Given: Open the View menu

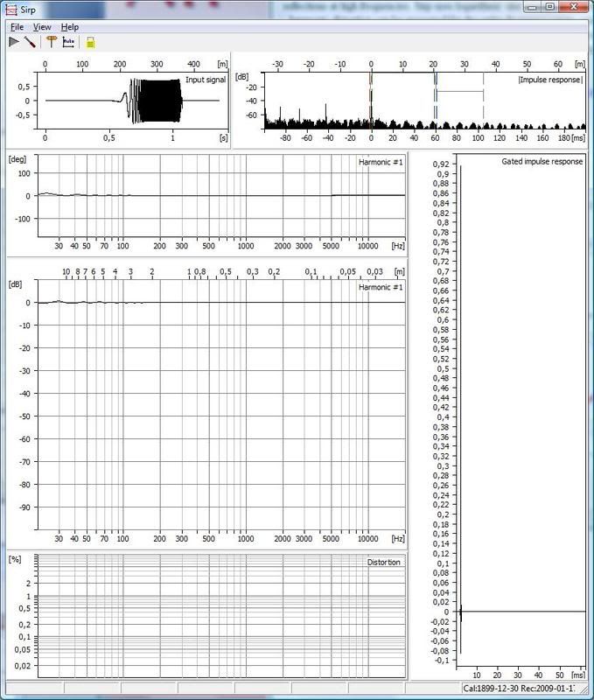Looking at the screenshot, I should click(x=42, y=27).
